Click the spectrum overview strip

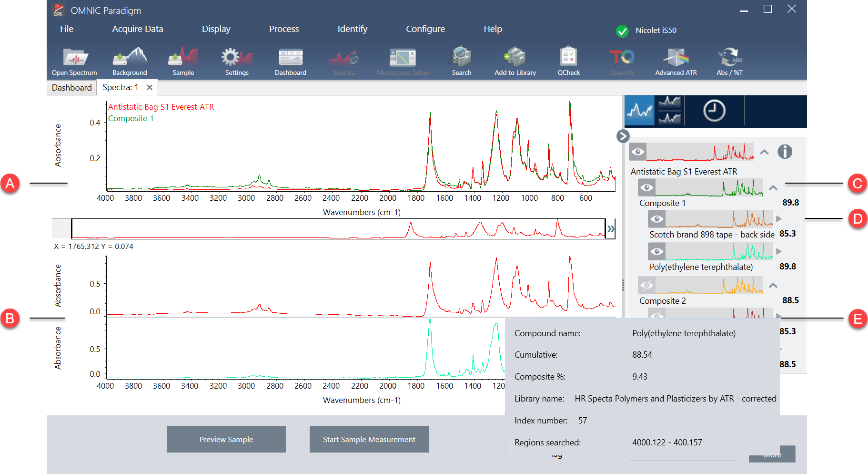[x=338, y=229]
